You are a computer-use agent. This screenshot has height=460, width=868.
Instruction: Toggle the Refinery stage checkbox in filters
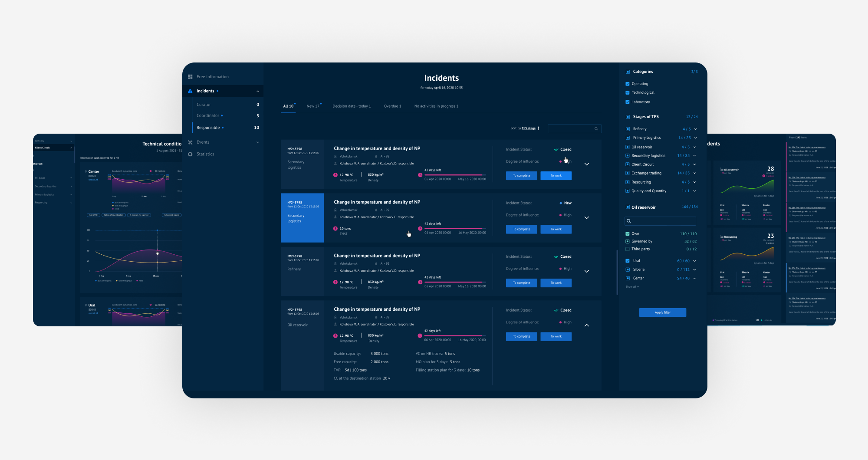click(x=628, y=129)
